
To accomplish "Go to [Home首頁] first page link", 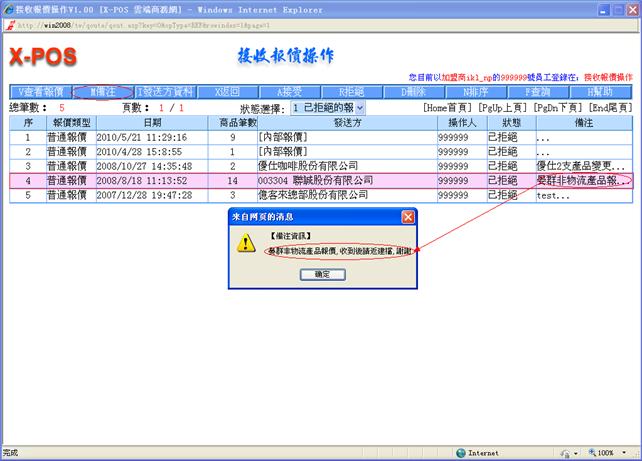I will coord(451,106).
